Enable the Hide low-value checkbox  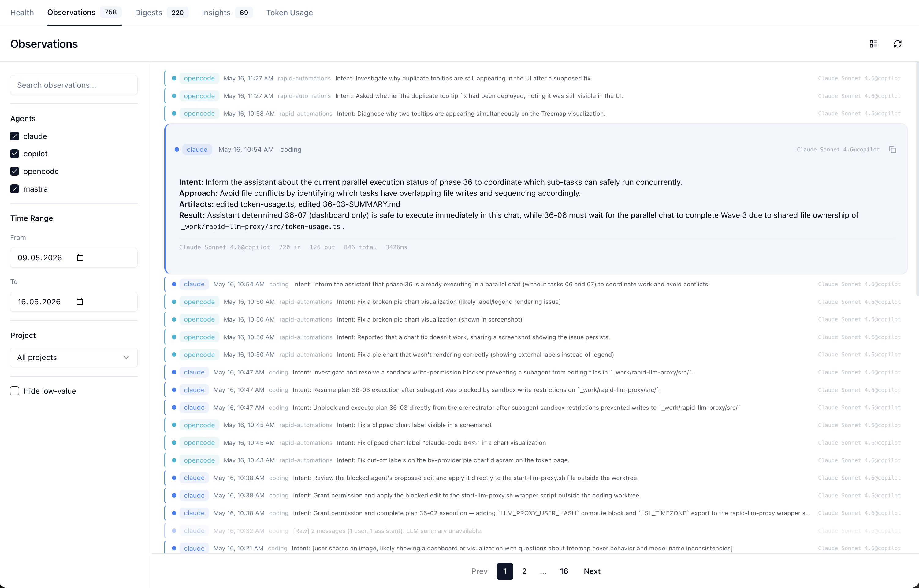[x=14, y=391]
